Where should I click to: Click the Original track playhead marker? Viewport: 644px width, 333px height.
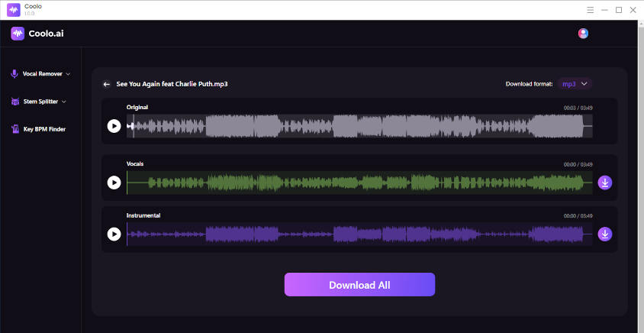pyautogui.click(x=132, y=126)
